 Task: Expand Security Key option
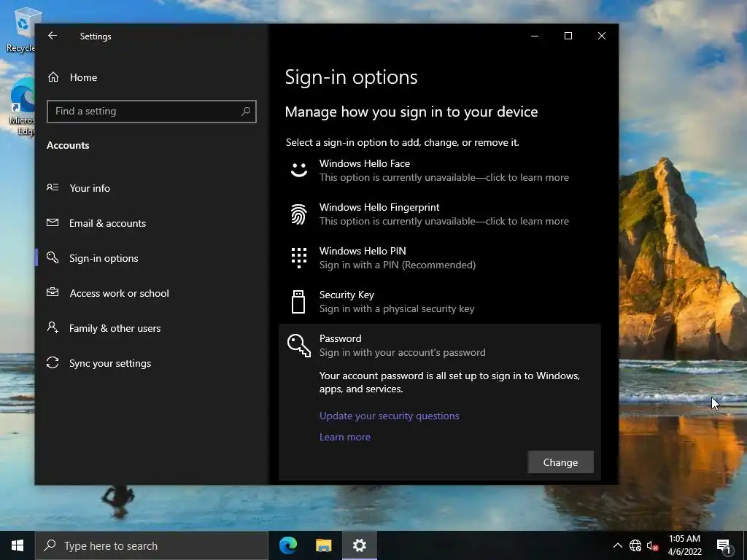(440, 302)
